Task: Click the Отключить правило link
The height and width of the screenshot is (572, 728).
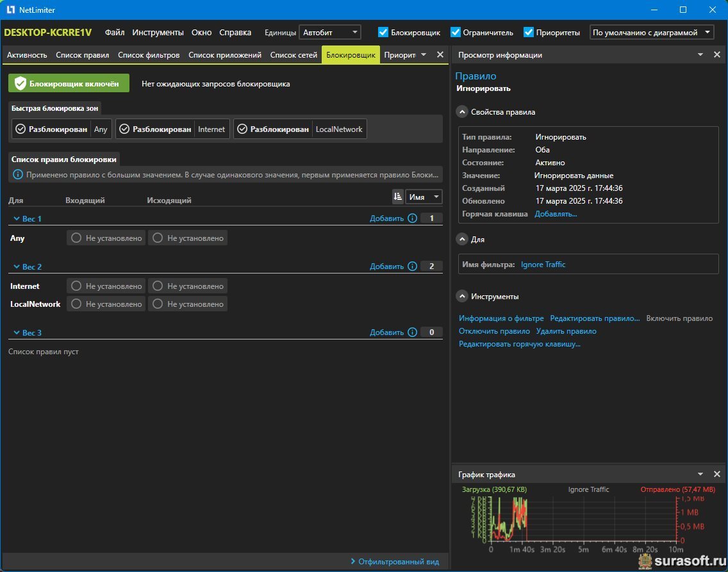Action: [494, 331]
